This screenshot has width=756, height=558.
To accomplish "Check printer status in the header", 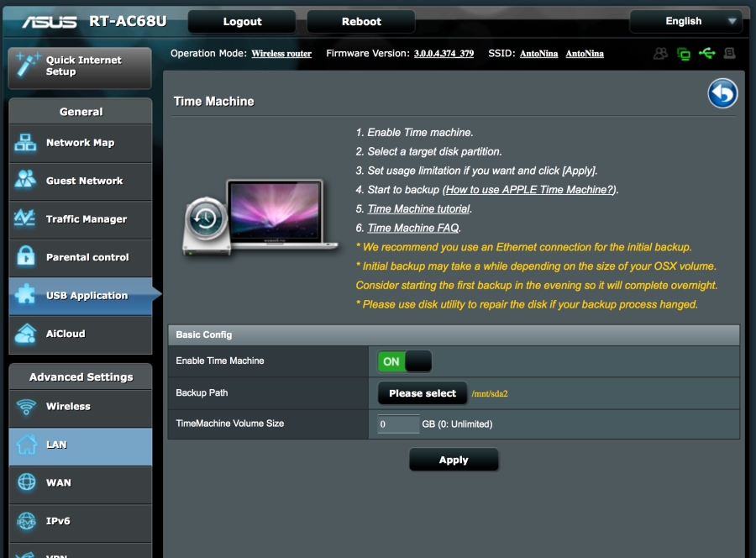I will pos(729,54).
